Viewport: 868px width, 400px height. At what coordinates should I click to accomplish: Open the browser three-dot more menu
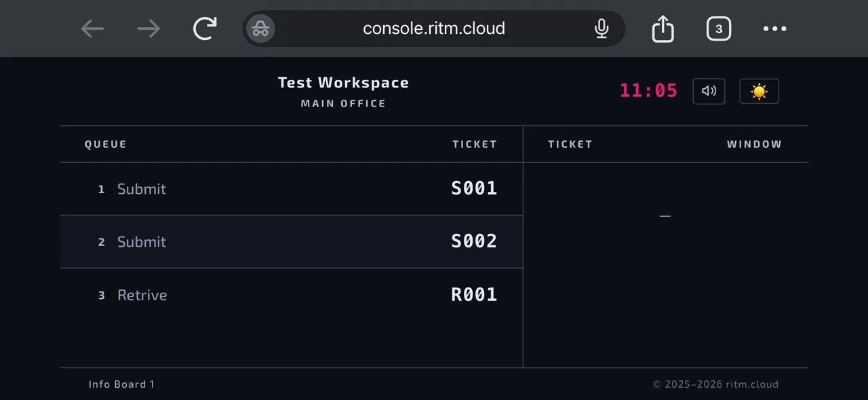(774, 28)
